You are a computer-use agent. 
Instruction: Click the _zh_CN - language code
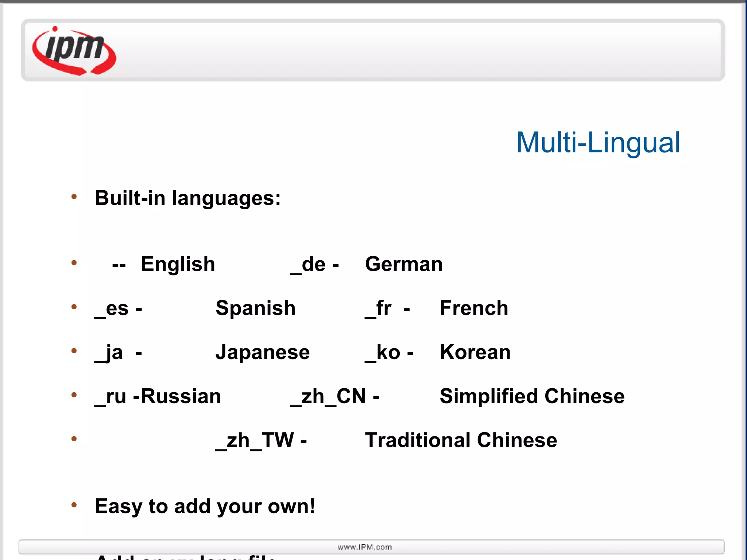pos(335,397)
